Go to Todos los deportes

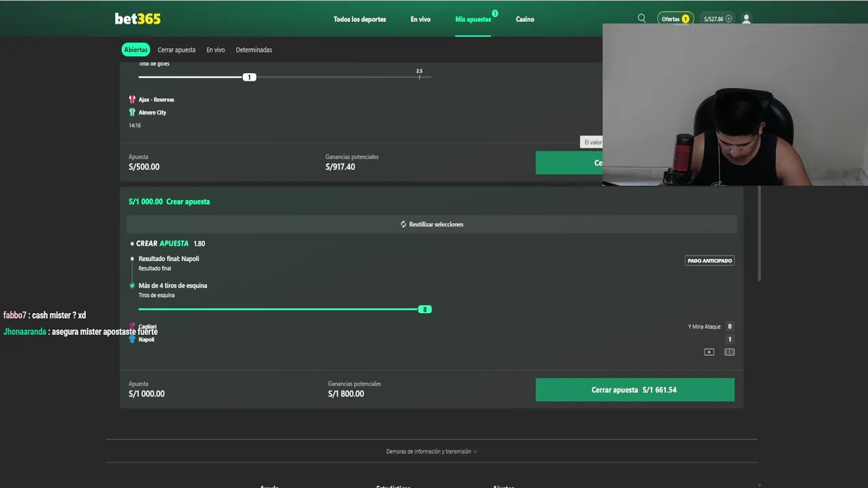pyautogui.click(x=359, y=19)
